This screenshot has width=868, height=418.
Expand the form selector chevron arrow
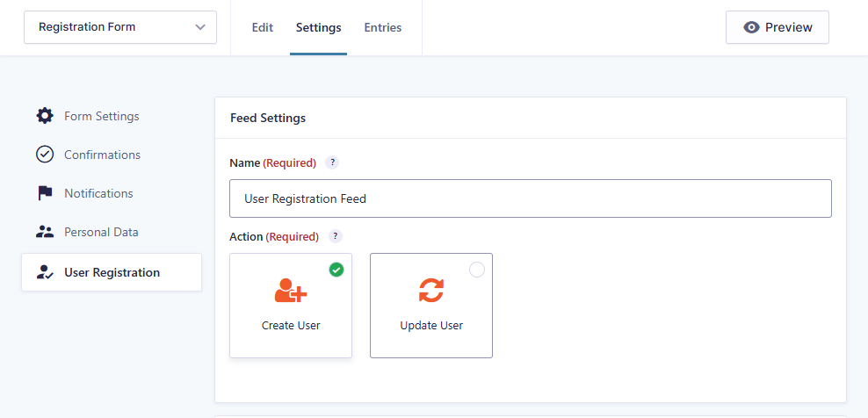200,27
